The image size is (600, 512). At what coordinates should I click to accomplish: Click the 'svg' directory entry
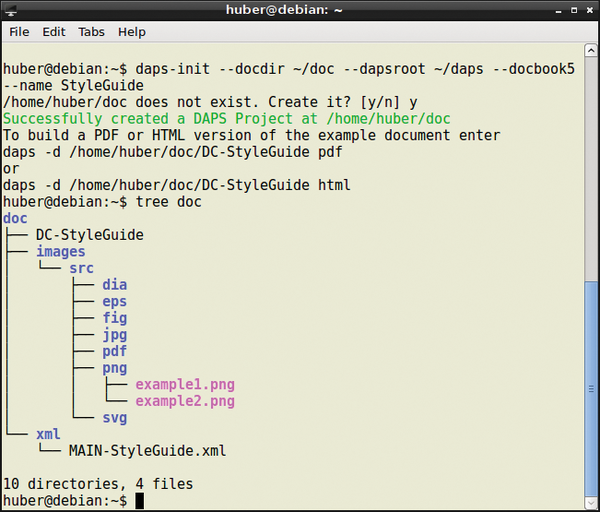click(114, 418)
